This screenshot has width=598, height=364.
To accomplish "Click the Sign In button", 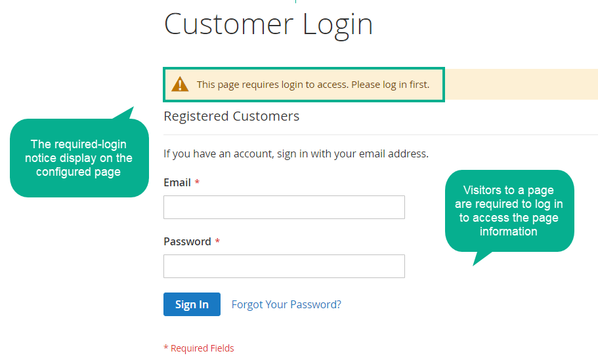I will point(192,304).
